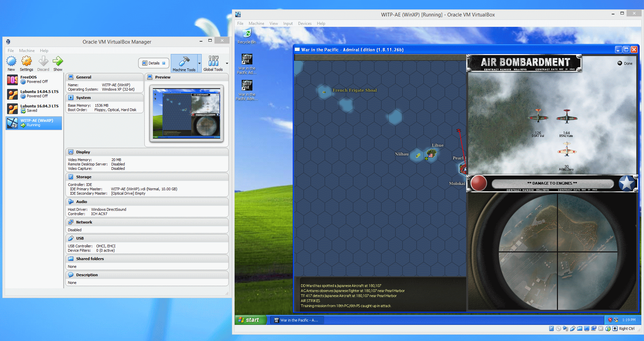Open the Help menu in VirtualBox Manager
Screen dimensions: 644x341
44,51
